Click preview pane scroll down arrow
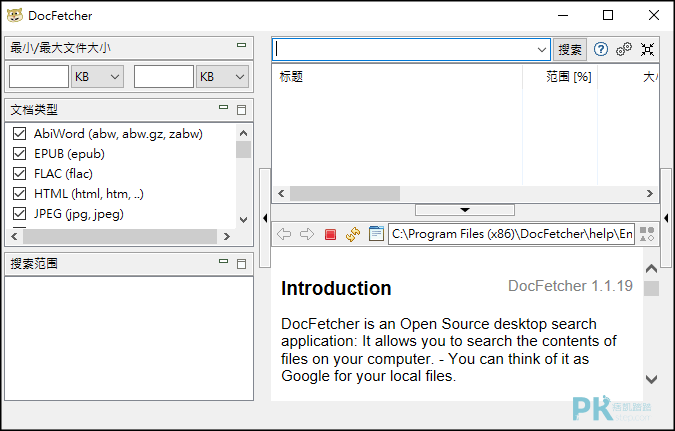This screenshot has height=431, width=675. click(651, 379)
